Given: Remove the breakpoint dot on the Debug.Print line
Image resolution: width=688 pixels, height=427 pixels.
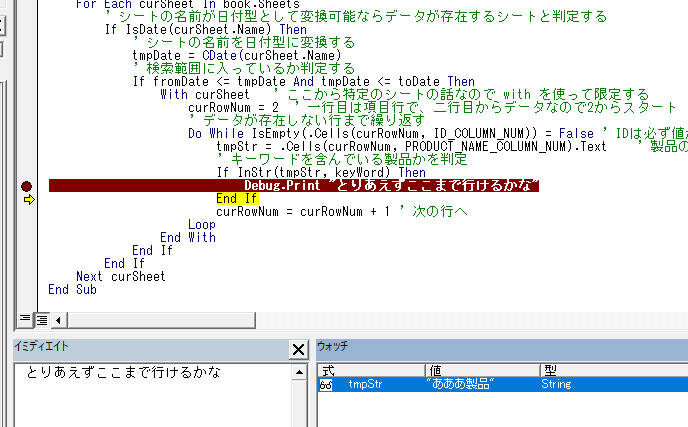Looking at the screenshot, I should [26, 187].
